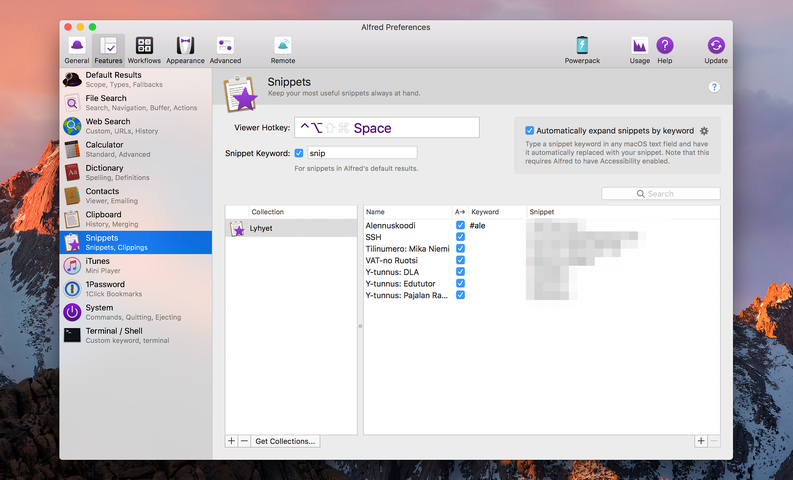Toggle auto-expand for SSH snippet
Image resolution: width=793 pixels, height=480 pixels.
click(460, 237)
